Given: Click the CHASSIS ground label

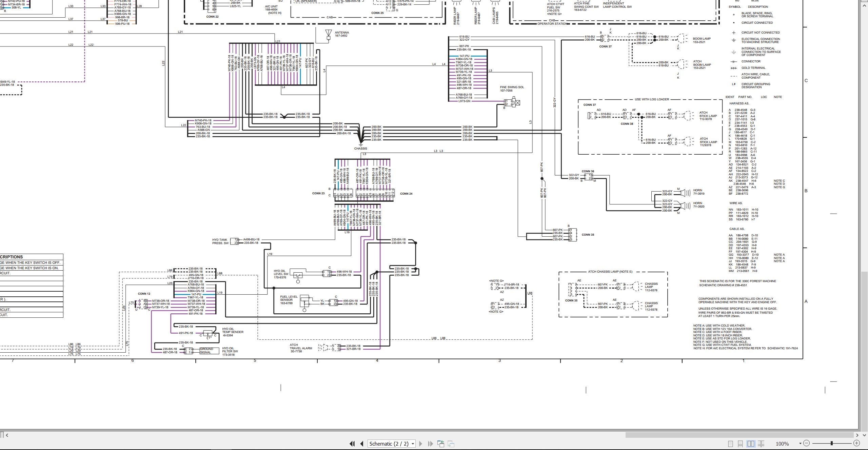Looking at the screenshot, I should pos(360,149).
